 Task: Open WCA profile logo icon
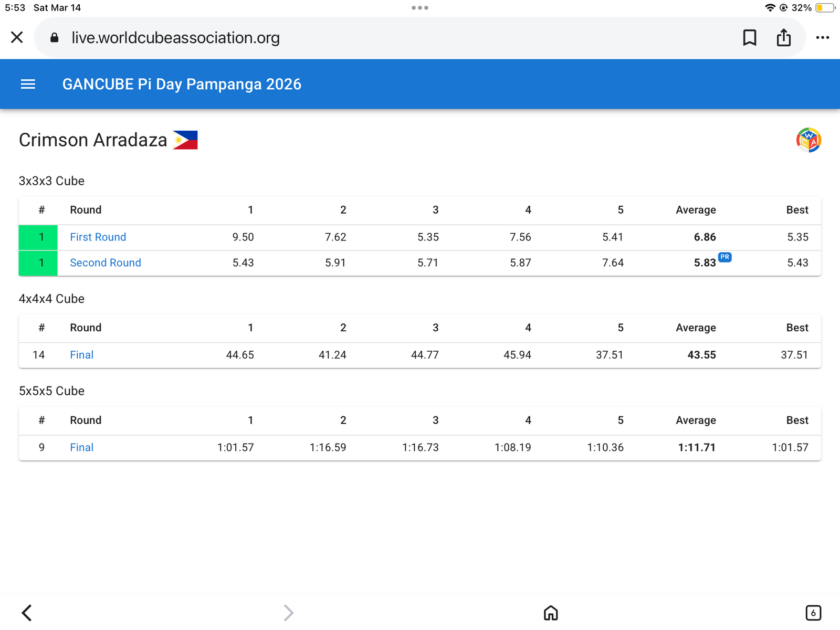(x=808, y=140)
